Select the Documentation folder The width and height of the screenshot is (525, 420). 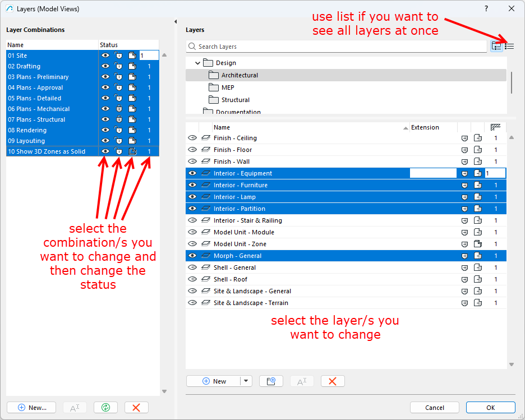pos(238,112)
